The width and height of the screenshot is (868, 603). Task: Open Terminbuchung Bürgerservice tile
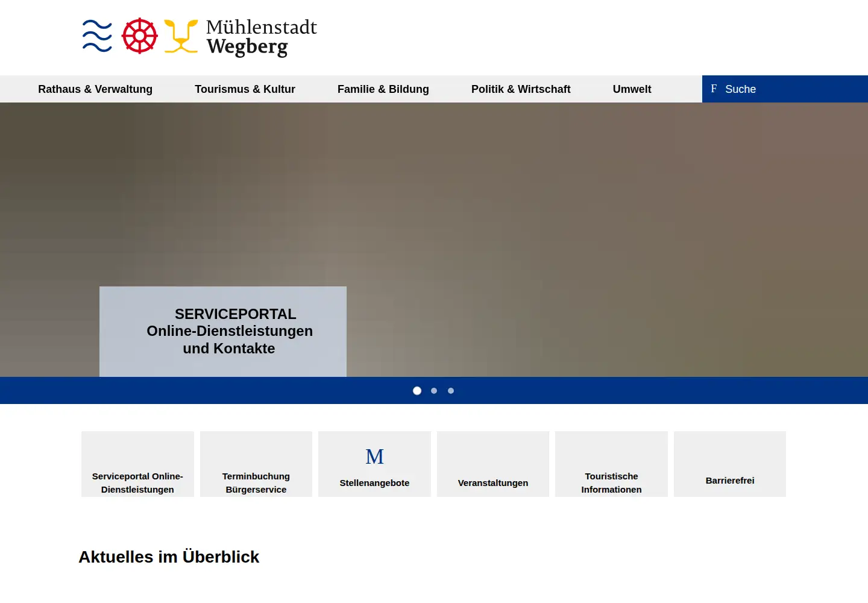256,464
